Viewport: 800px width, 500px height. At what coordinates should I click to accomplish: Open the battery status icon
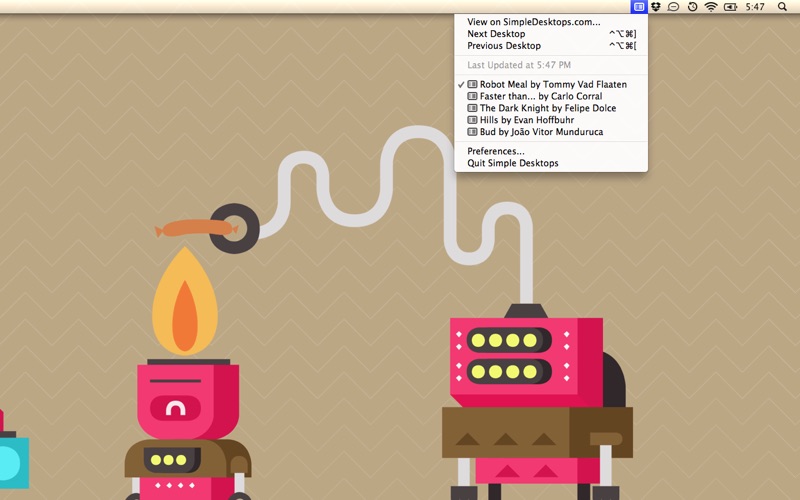730,7
